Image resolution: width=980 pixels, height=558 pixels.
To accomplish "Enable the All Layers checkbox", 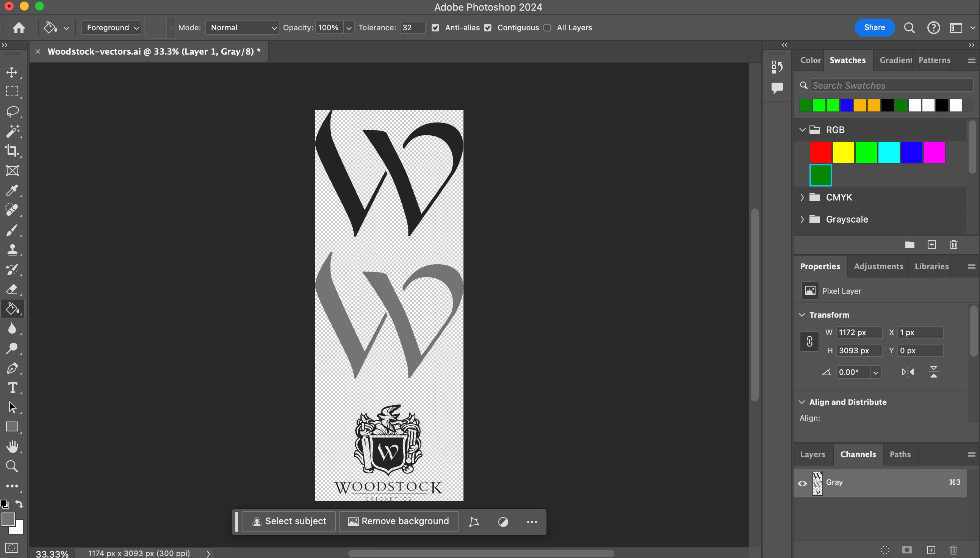I will 547,28.
